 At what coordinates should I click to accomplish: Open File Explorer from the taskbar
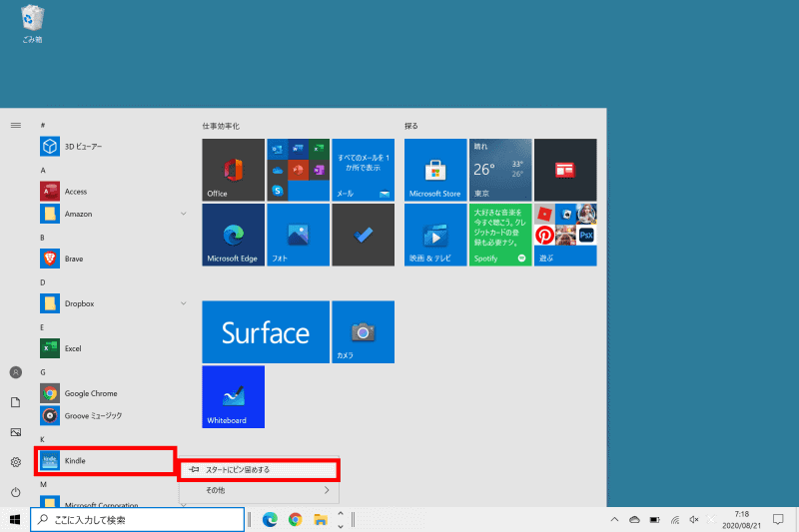[321, 519]
